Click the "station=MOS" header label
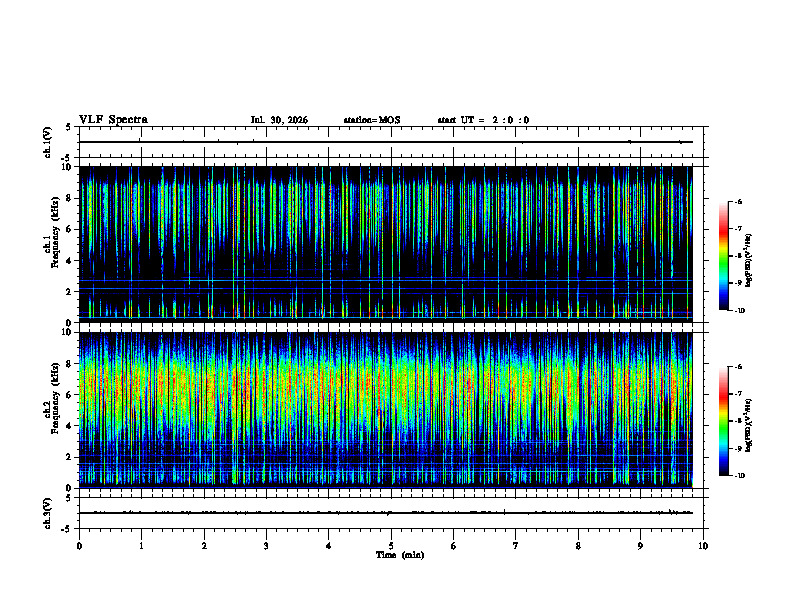792x612 pixels. pyautogui.click(x=372, y=120)
